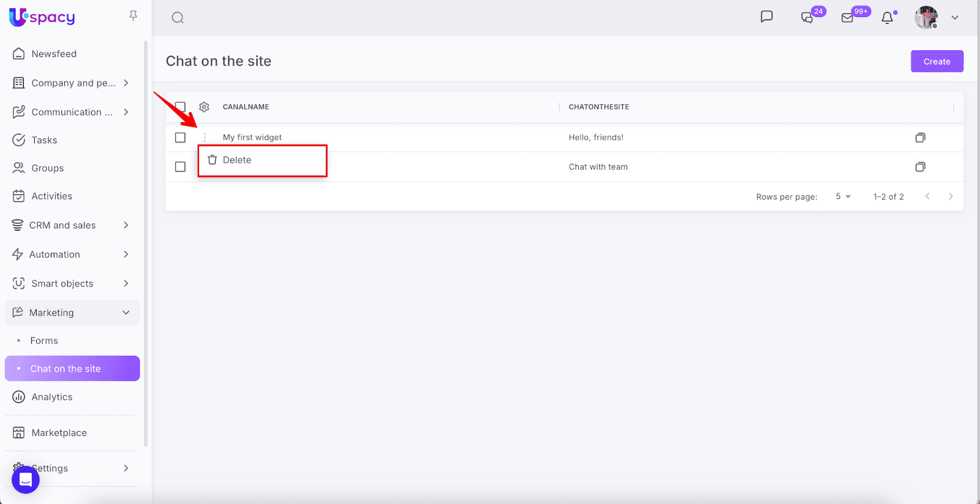
Task: Open the notifications bell
Action: coord(887,18)
